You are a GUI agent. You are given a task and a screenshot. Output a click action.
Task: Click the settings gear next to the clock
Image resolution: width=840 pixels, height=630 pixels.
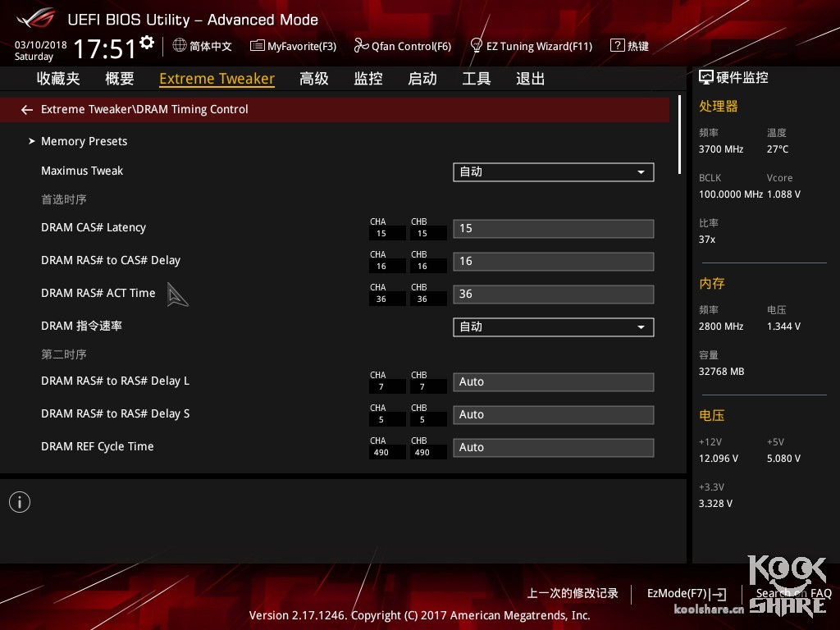pos(147,42)
